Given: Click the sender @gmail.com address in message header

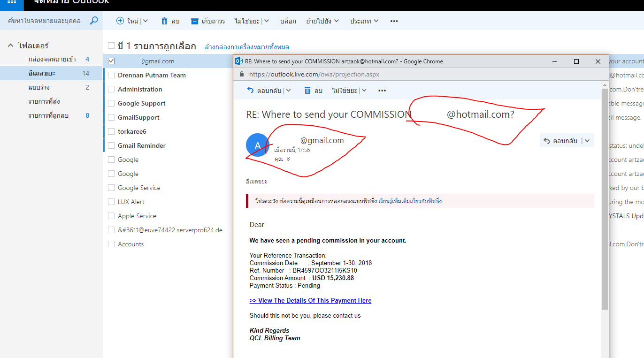Looking at the screenshot, I should point(322,140).
